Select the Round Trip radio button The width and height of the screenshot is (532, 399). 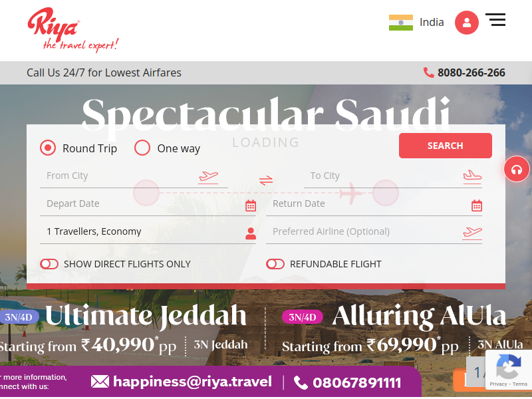pos(48,148)
